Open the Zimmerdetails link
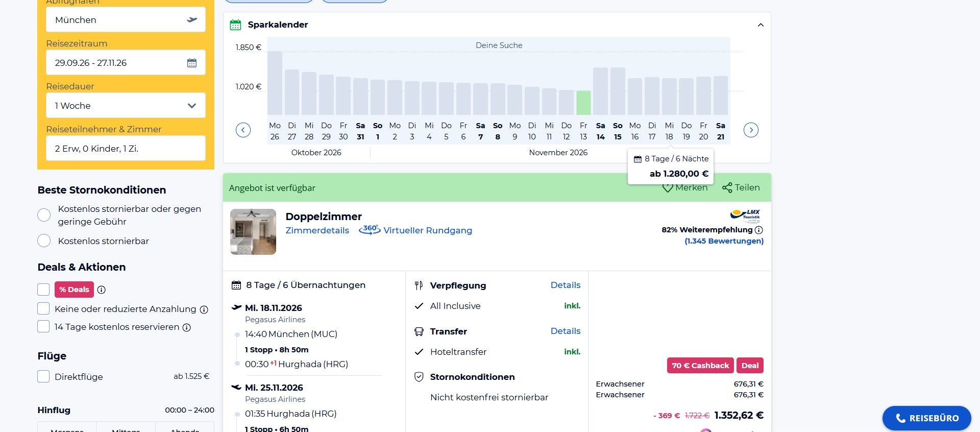Image resolution: width=980 pixels, height=432 pixels. pos(317,230)
